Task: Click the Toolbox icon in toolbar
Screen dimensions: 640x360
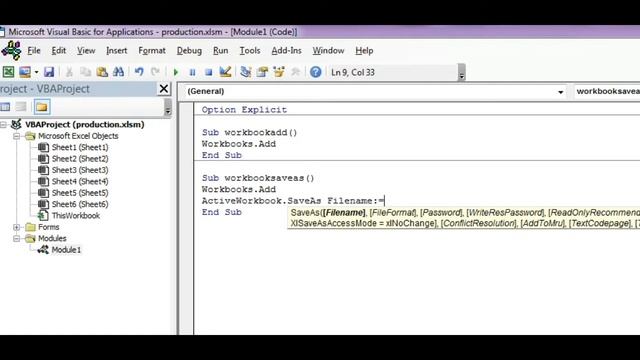Action: pyautogui.click(x=296, y=72)
